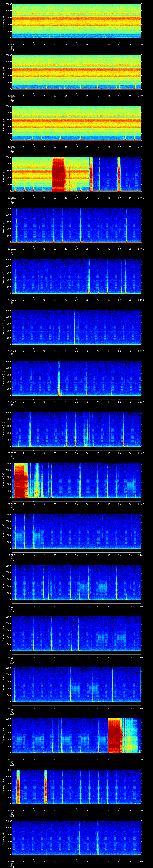The height and width of the screenshot is (868, 153).
Task: Click the 22:25:00 start time label
Action: (x=12, y=198)
